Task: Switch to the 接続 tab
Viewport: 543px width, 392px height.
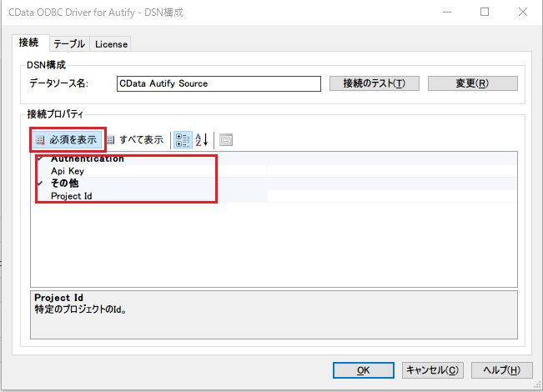Action: (x=29, y=43)
